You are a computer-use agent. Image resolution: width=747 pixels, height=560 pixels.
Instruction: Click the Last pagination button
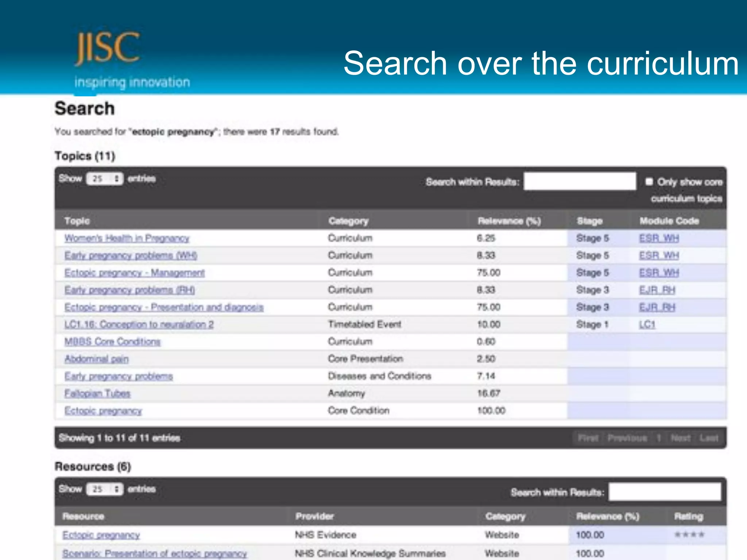pyautogui.click(x=709, y=438)
